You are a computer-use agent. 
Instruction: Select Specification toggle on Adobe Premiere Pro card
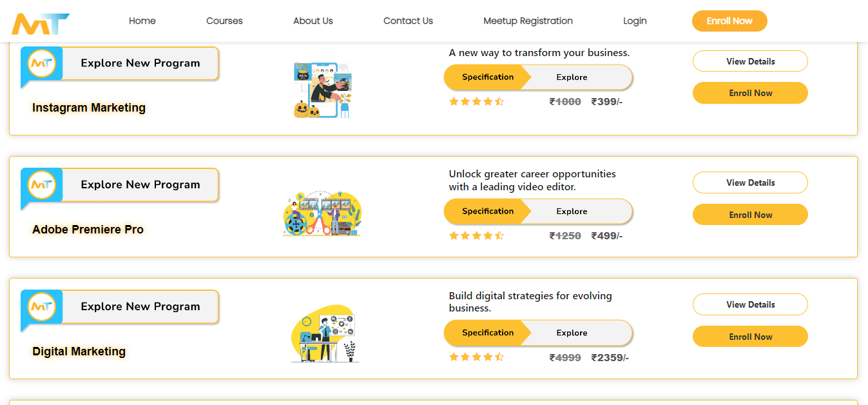pos(488,212)
